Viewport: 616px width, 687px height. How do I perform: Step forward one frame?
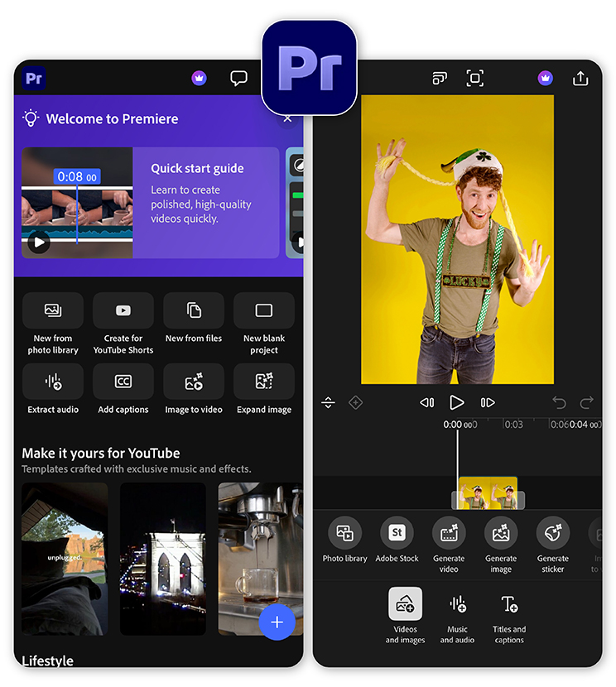point(488,402)
